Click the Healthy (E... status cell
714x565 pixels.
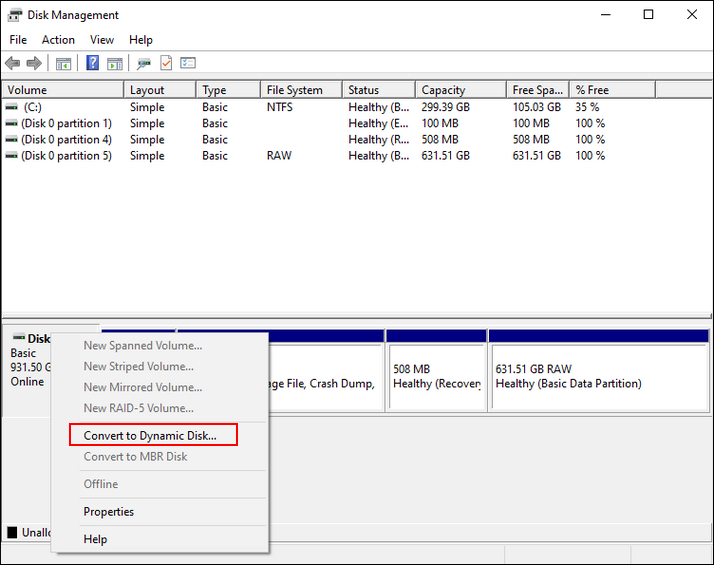point(378,123)
